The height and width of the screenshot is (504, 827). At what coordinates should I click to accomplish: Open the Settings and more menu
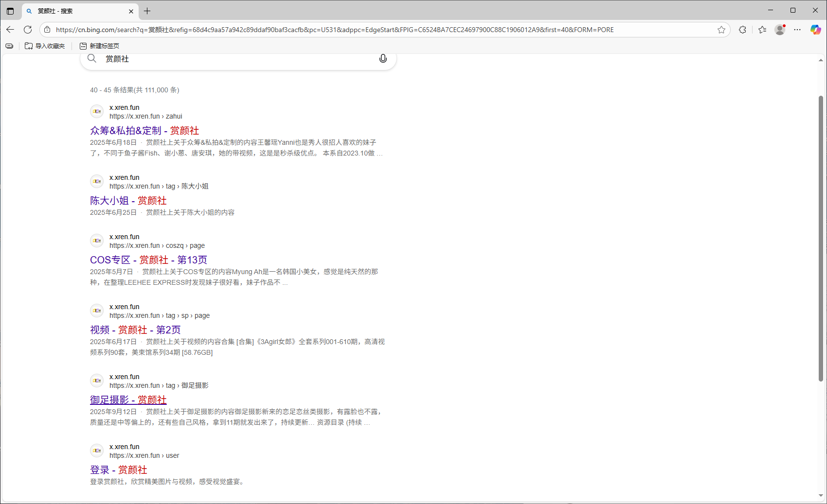click(797, 30)
